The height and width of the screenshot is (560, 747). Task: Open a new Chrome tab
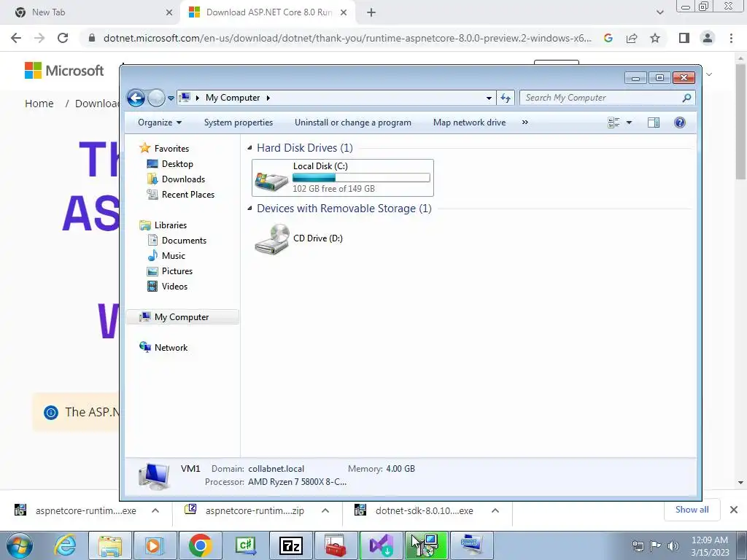pyautogui.click(x=371, y=13)
